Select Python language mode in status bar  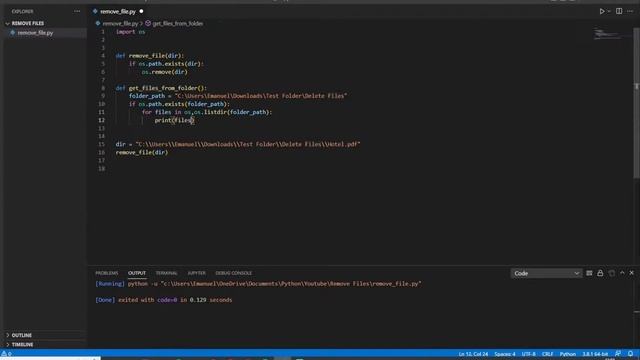pyautogui.click(x=567, y=354)
